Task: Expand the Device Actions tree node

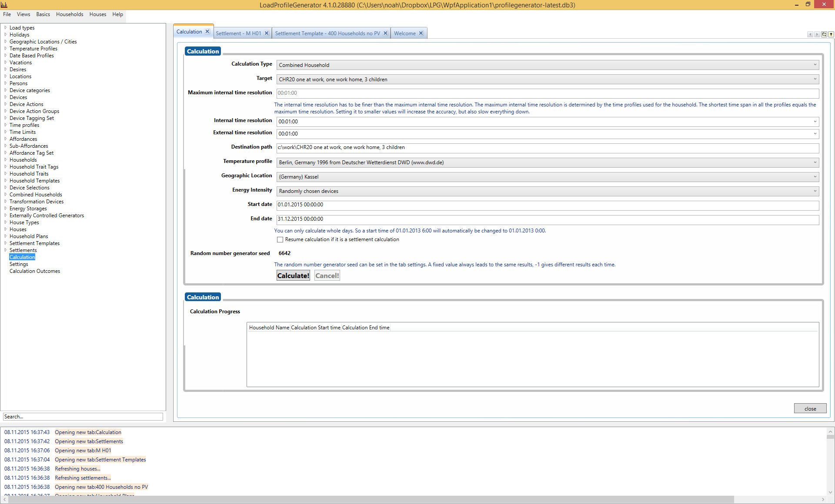Action: pyautogui.click(x=6, y=104)
